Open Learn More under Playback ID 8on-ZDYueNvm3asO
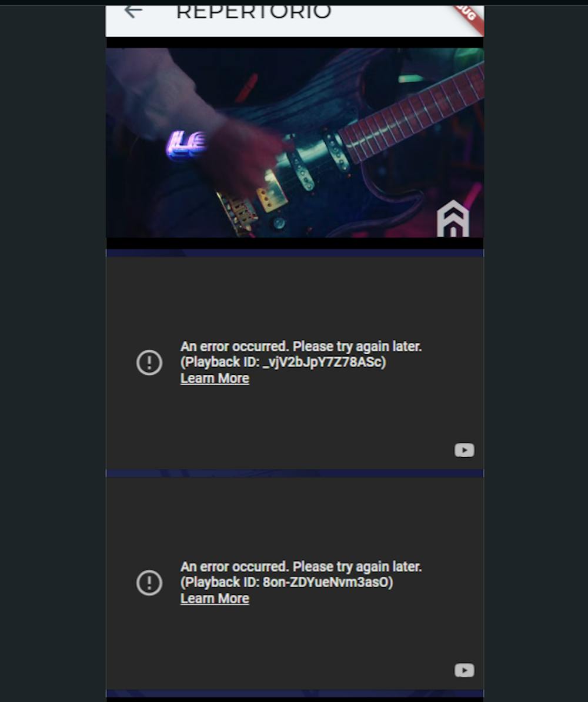Image resolution: width=588 pixels, height=702 pixels. point(215,598)
